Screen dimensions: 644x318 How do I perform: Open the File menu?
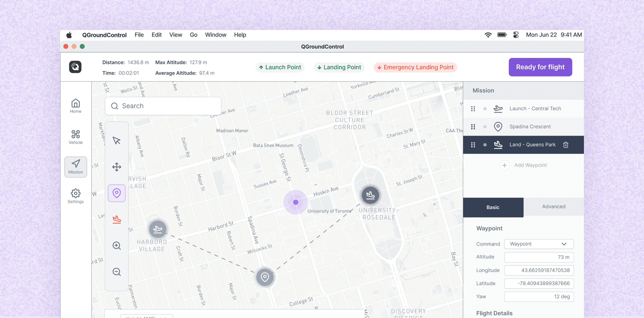139,35
